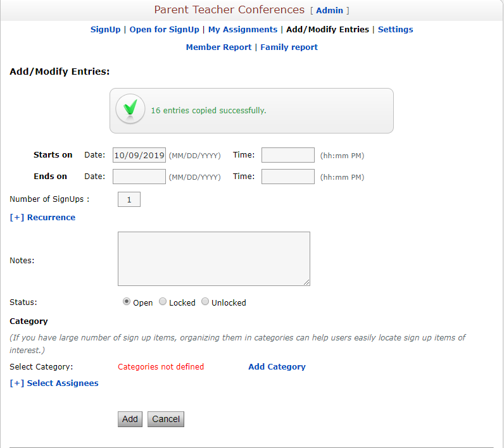This screenshot has height=448, width=504.
Task: Click the Number of SignUps field
Action: coord(129,199)
